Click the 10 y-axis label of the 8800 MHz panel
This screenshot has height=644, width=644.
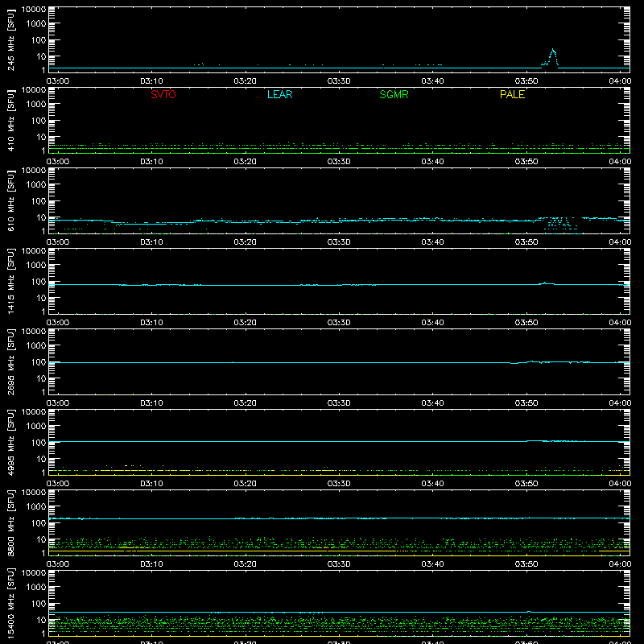pos(41,539)
